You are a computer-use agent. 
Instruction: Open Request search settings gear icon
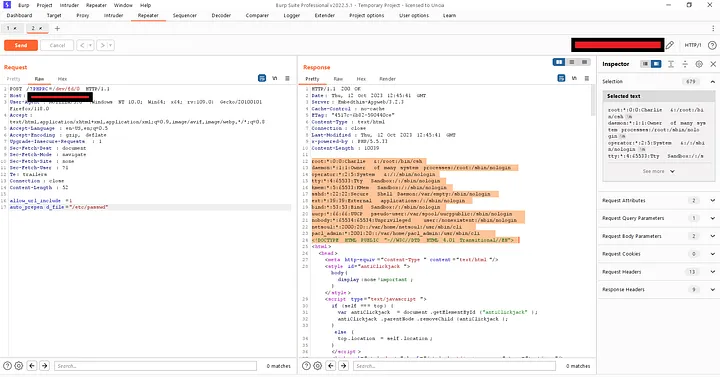click(19, 366)
